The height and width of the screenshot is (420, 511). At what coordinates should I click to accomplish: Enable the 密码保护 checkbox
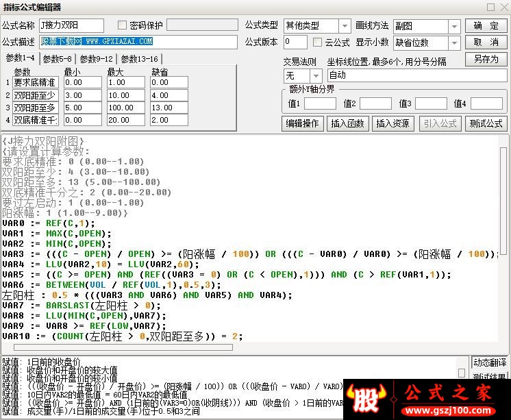[122, 25]
